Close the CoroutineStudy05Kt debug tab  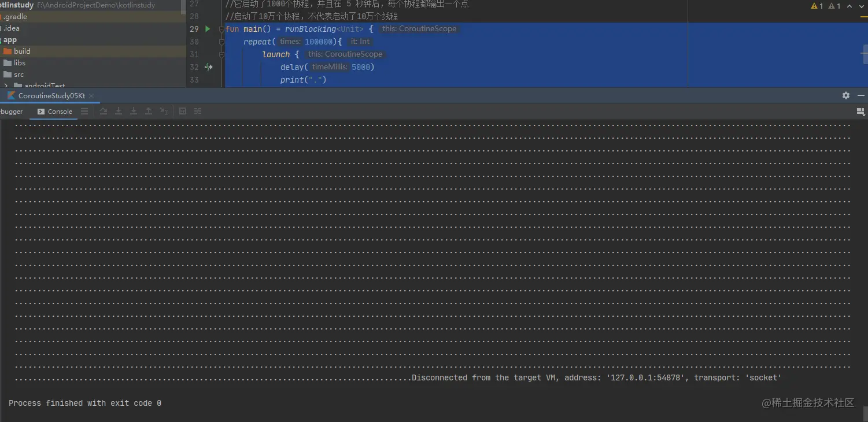tap(91, 96)
